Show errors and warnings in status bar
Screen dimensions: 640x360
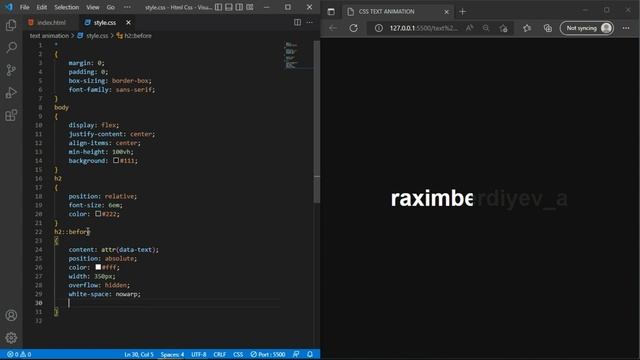(x=19, y=354)
